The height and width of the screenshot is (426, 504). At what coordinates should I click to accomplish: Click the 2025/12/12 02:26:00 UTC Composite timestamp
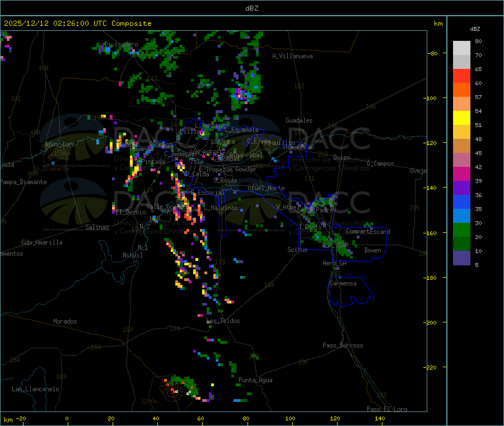(x=77, y=24)
